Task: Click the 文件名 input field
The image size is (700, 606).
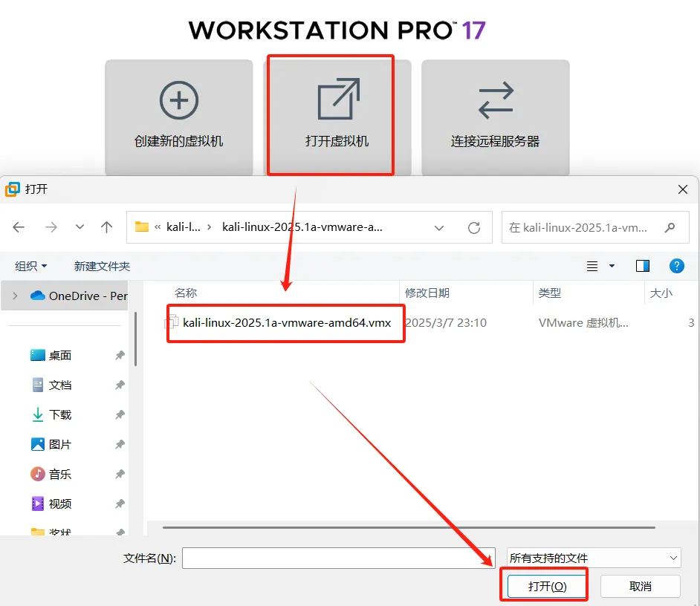Action: (338, 558)
